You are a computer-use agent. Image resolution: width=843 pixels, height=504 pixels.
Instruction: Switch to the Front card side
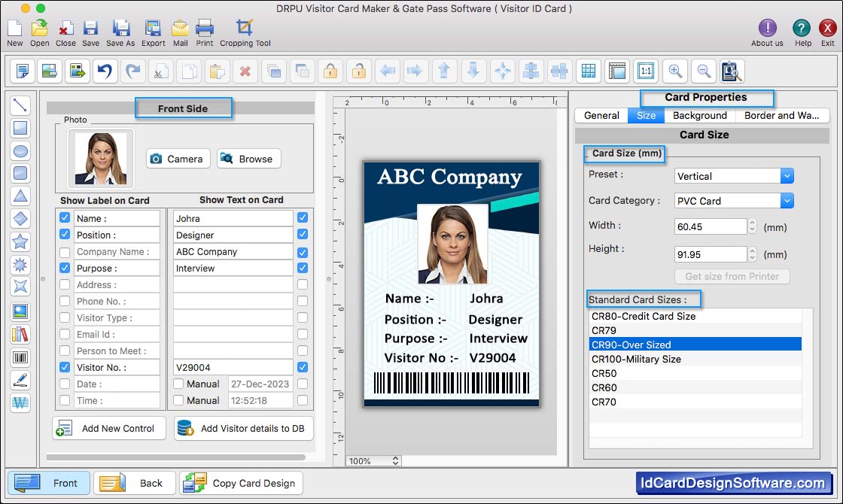coord(48,483)
